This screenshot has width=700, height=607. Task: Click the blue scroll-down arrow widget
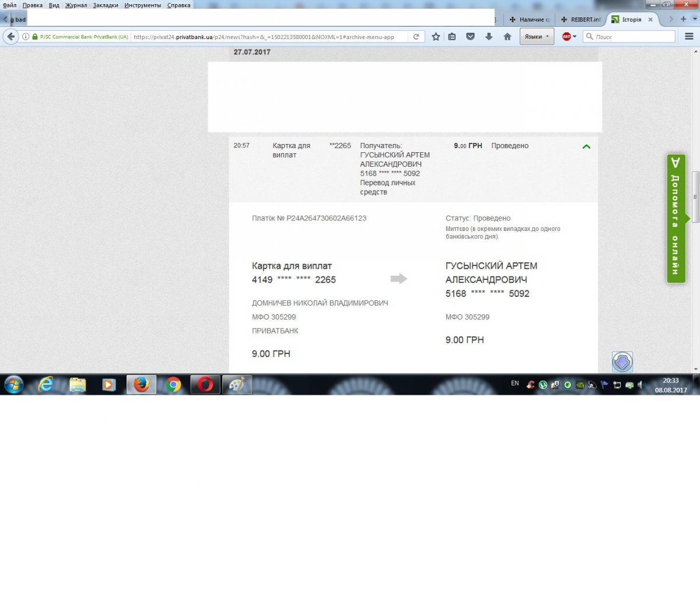pyautogui.click(x=622, y=362)
